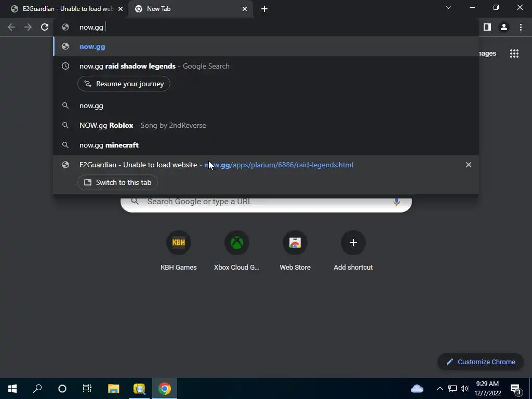
Task: Open the tab search dropdown arrow
Action: (x=448, y=7)
